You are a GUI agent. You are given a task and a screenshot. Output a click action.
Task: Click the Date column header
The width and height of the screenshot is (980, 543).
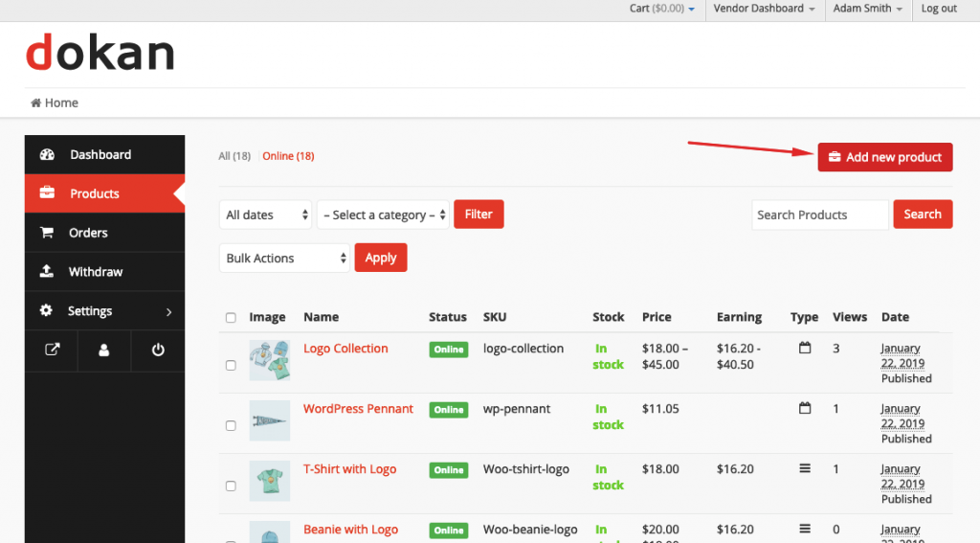click(x=895, y=317)
